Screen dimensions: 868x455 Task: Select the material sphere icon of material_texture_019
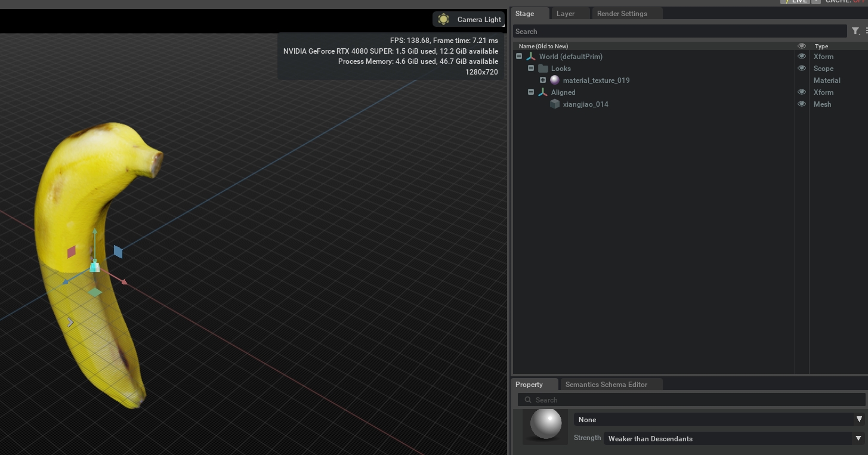(x=555, y=80)
